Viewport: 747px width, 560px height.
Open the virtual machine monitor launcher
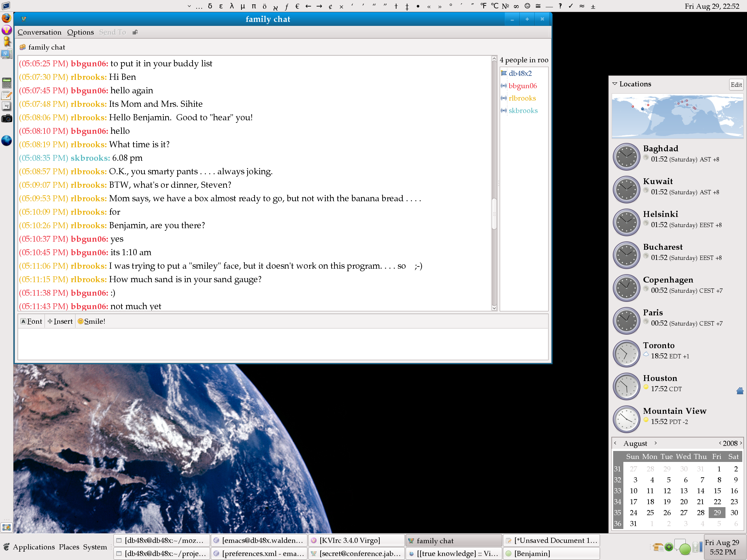tap(7, 54)
